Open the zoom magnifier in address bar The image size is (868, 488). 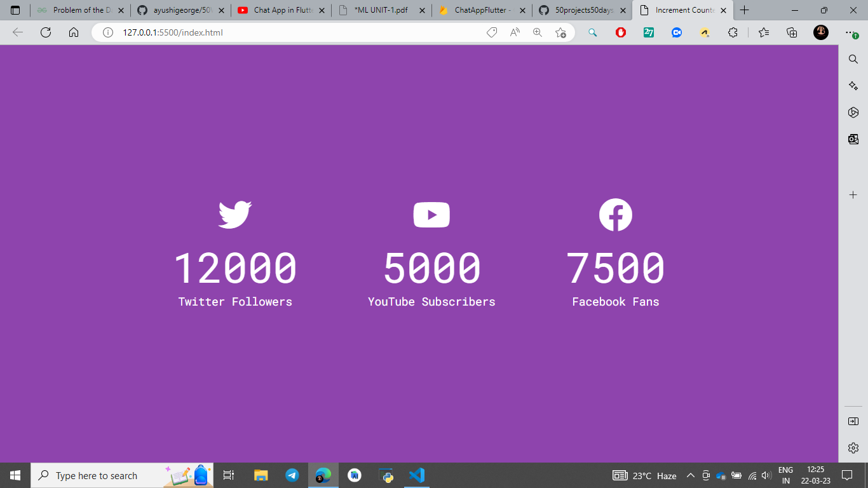pyautogui.click(x=538, y=32)
